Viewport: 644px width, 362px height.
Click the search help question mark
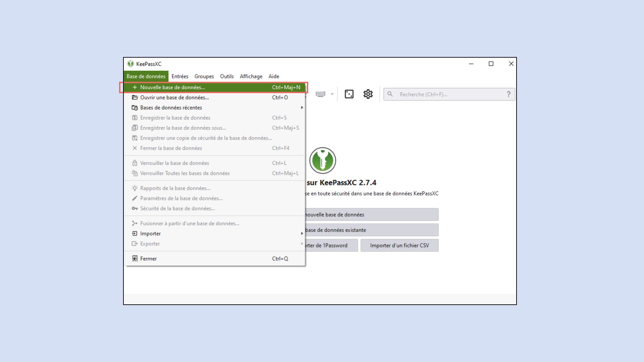[508, 94]
